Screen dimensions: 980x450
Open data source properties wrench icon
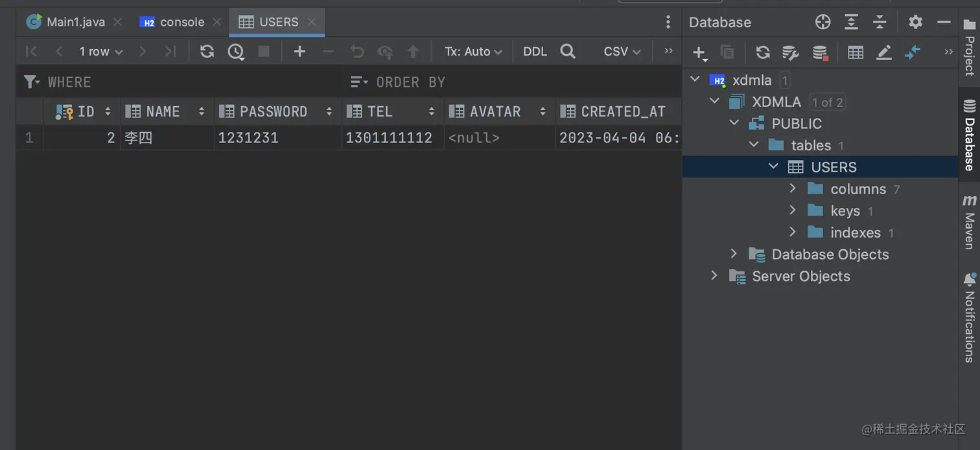(791, 52)
